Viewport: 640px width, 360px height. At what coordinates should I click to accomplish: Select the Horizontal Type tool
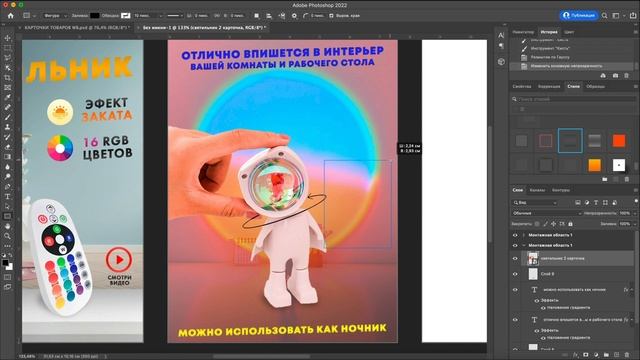(7, 196)
